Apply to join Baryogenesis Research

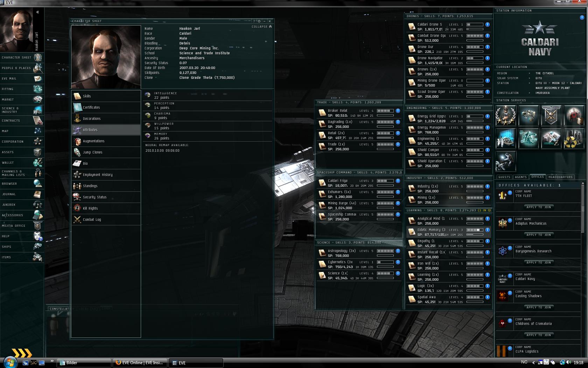click(539, 263)
